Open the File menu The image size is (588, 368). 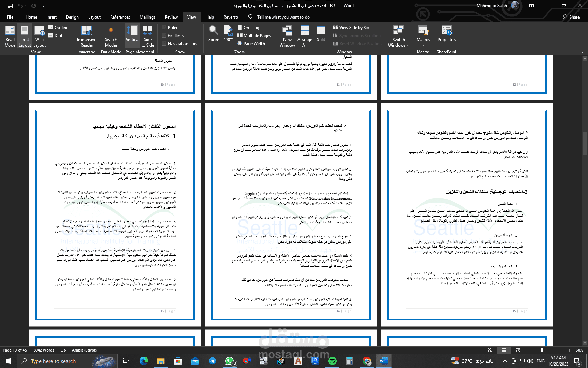click(10, 17)
